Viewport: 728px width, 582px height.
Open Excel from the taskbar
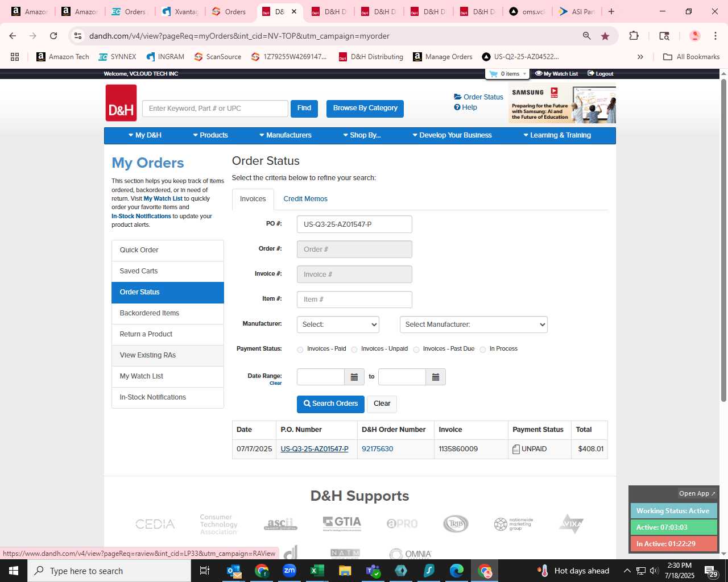point(317,571)
